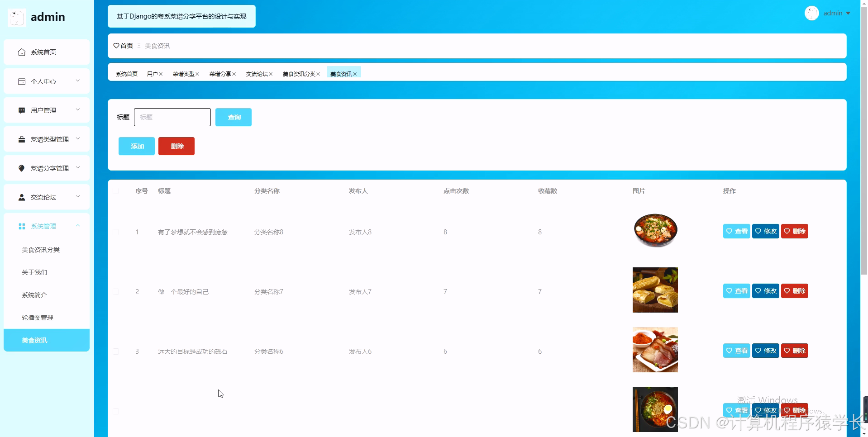Click the cell 发布人7

pos(360,292)
